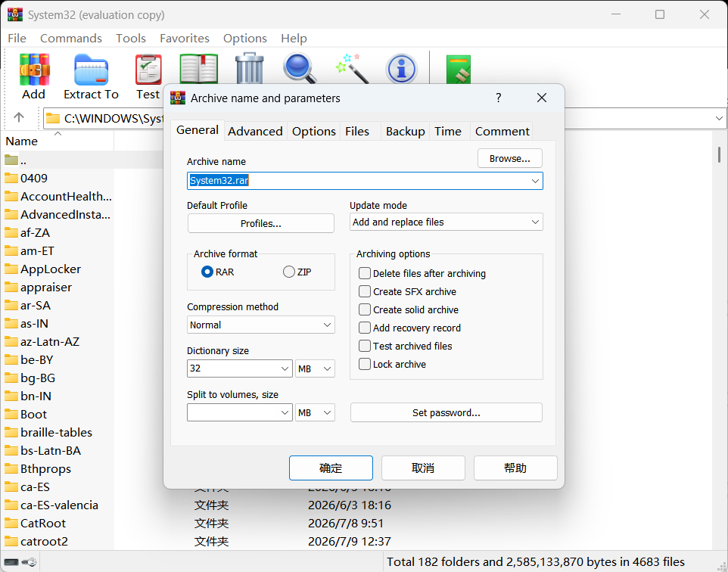Click the Info toolbar icon
Screen dimensions: 728x572
pyautogui.click(x=402, y=69)
